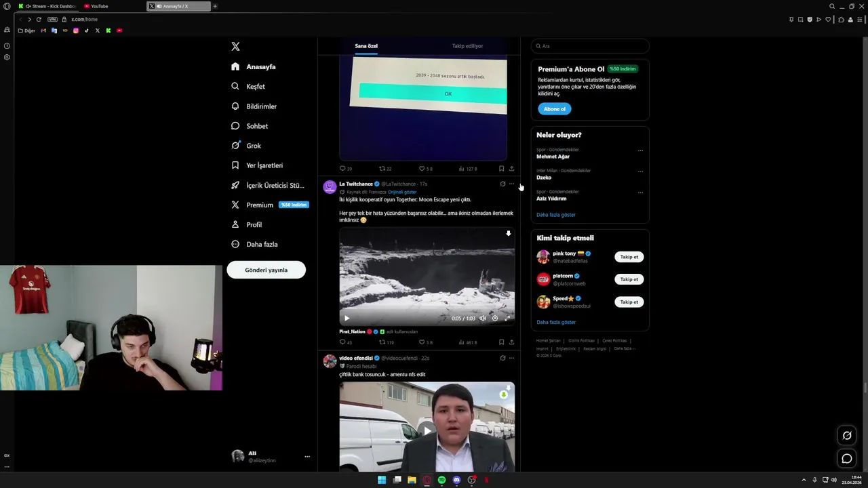Open Grok icon on video efendisi post
Image resolution: width=868 pixels, height=488 pixels.
click(x=502, y=358)
